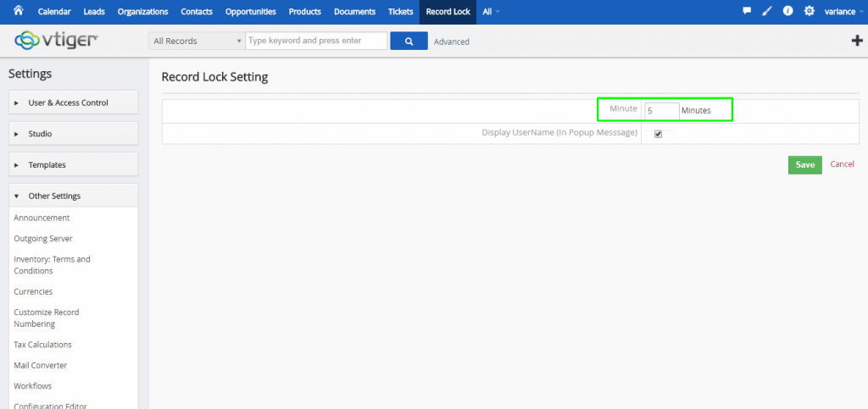This screenshot has height=409, width=868.
Task: Toggle Display UserName checkbox
Action: click(658, 134)
